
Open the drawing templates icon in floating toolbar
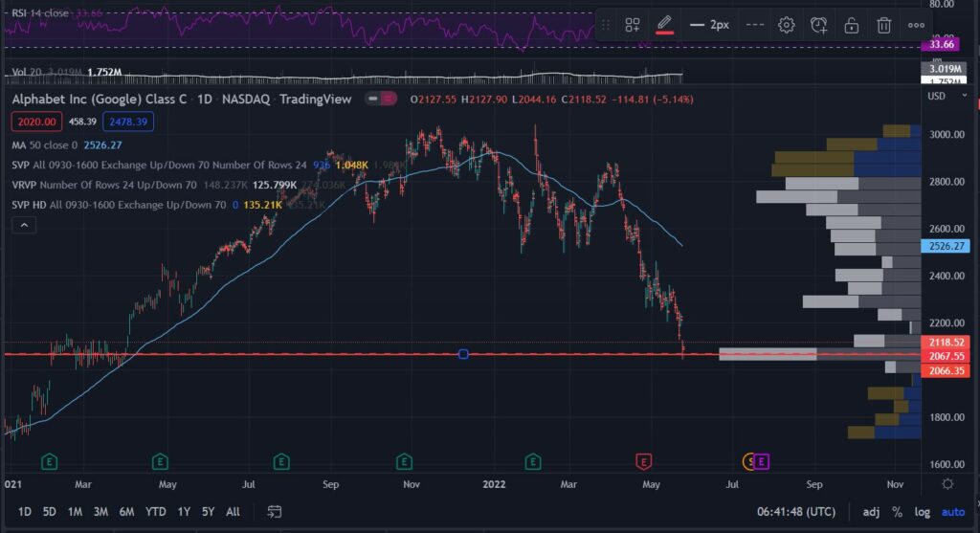coord(632,25)
